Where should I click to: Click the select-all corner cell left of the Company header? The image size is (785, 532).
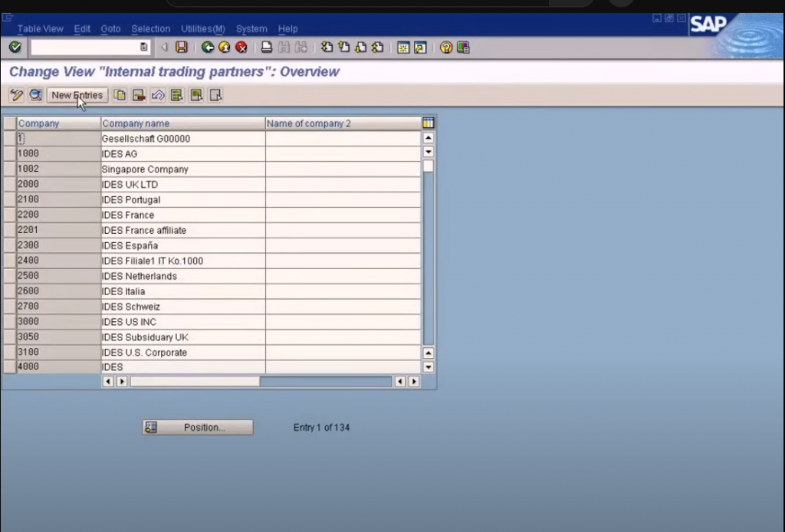9,123
